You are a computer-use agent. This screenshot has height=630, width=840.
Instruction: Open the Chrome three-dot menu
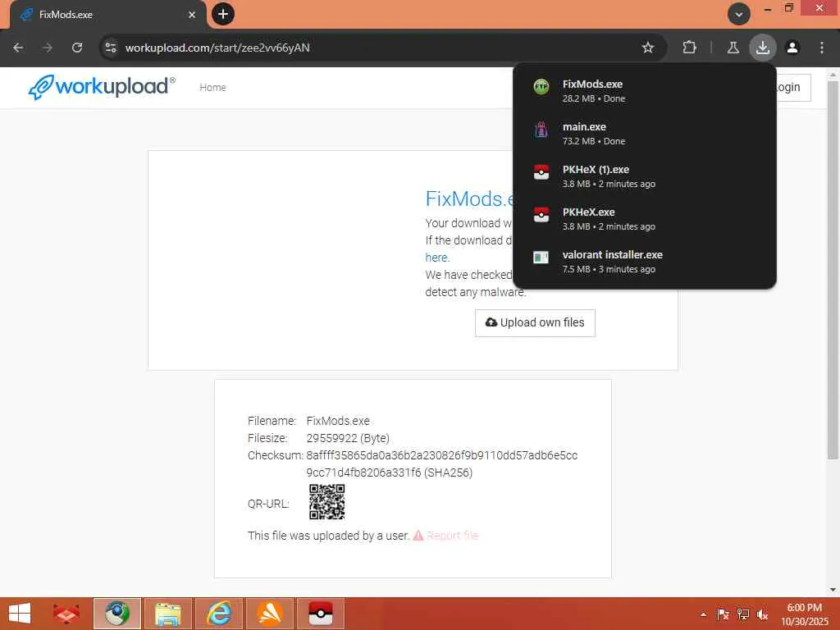click(822, 48)
